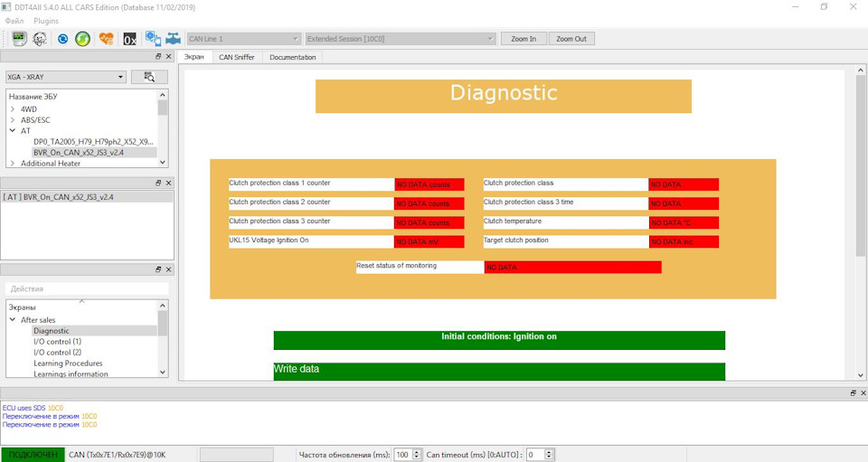Open the 0x hex tool icon
This screenshot has height=462, width=868.
coord(129,39)
